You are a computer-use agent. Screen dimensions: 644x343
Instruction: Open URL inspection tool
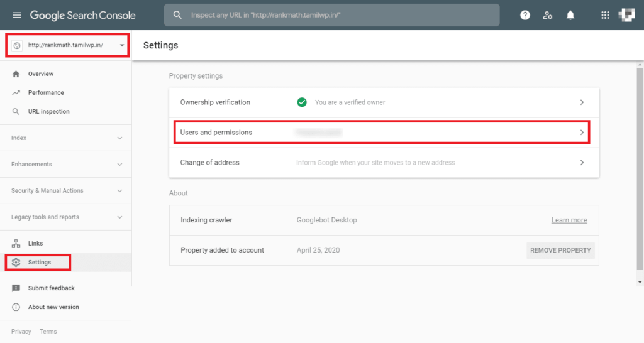(49, 112)
